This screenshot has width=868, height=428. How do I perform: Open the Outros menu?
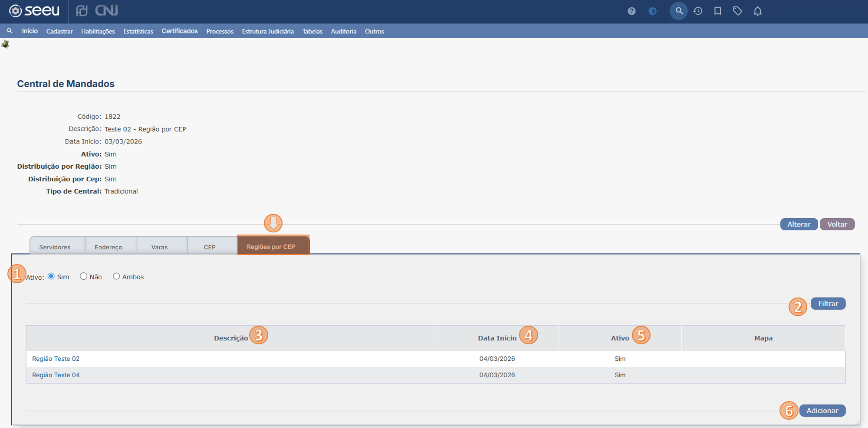click(375, 31)
